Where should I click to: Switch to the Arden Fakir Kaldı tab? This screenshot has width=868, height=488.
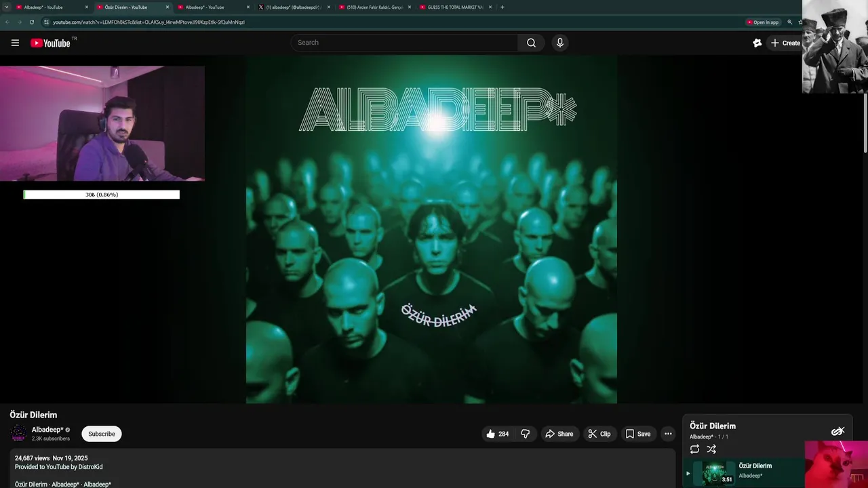pyautogui.click(x=374, y=7)
